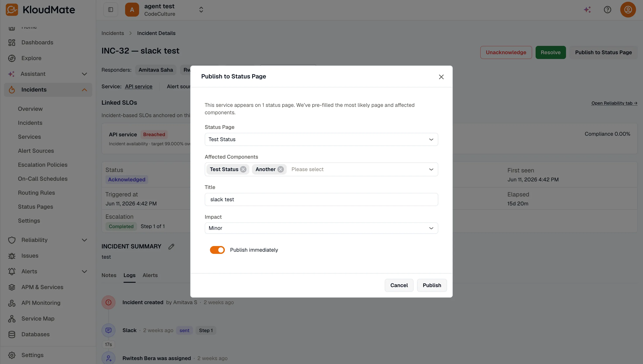The width and height of the screenshot is (643, 364).
Task: Remove Test Status component tag
Action: tap(243, 170)
